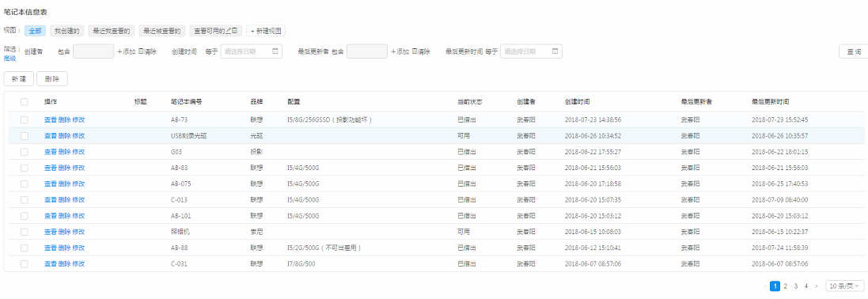Select the 全部 view tab
Screen dimensions: 868x299
tap(35, 31)
